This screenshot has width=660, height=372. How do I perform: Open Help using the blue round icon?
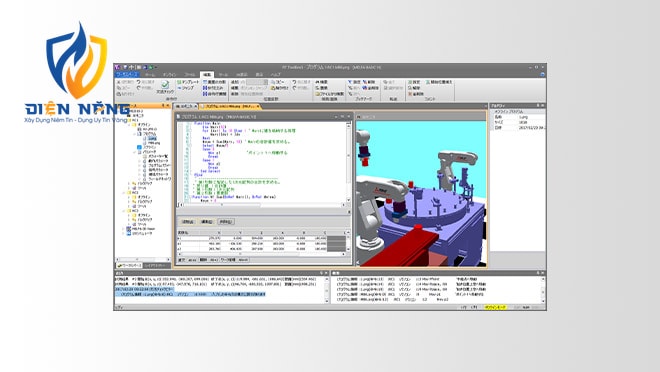pyautogui.click(x=543, y=74)
